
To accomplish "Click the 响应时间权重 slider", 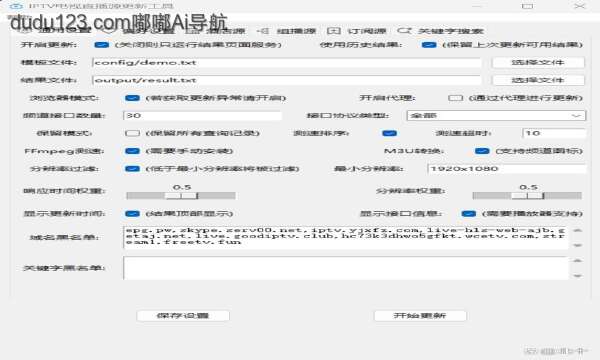I will pos(181,196).
